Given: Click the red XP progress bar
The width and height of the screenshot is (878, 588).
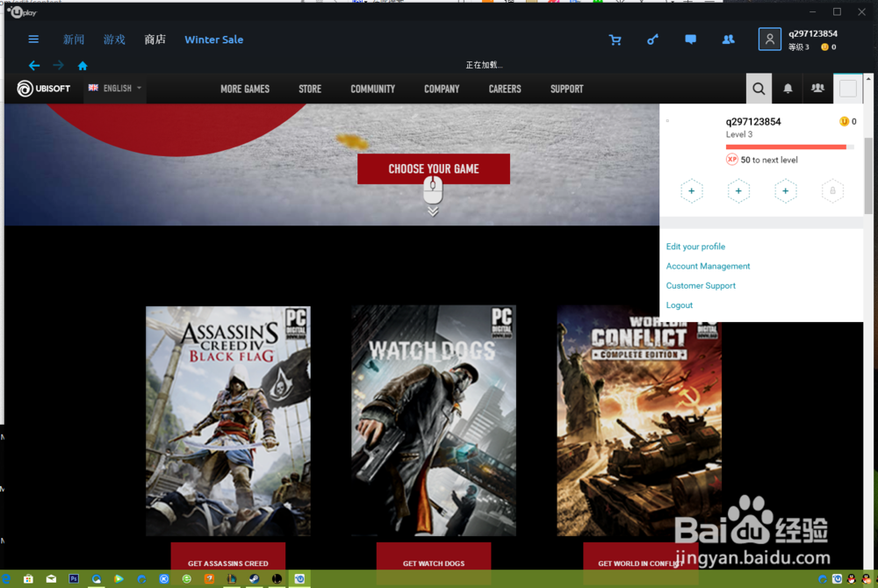Looking at the screenshot, I should pyautogui.click(x=789, y=147).
